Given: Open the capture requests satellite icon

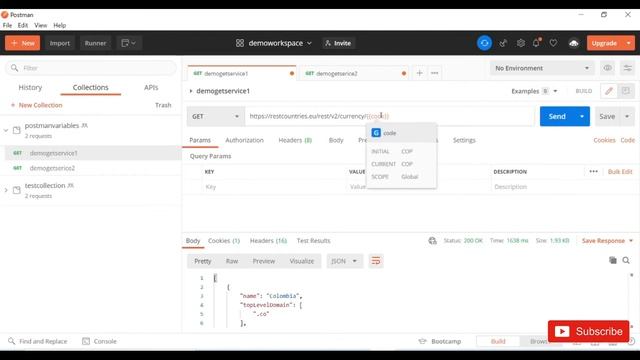Looking at the screenshot, I should [503, 43].
